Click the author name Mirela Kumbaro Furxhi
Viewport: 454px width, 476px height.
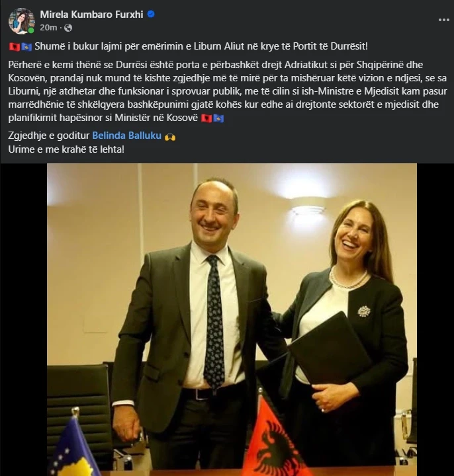91,15
